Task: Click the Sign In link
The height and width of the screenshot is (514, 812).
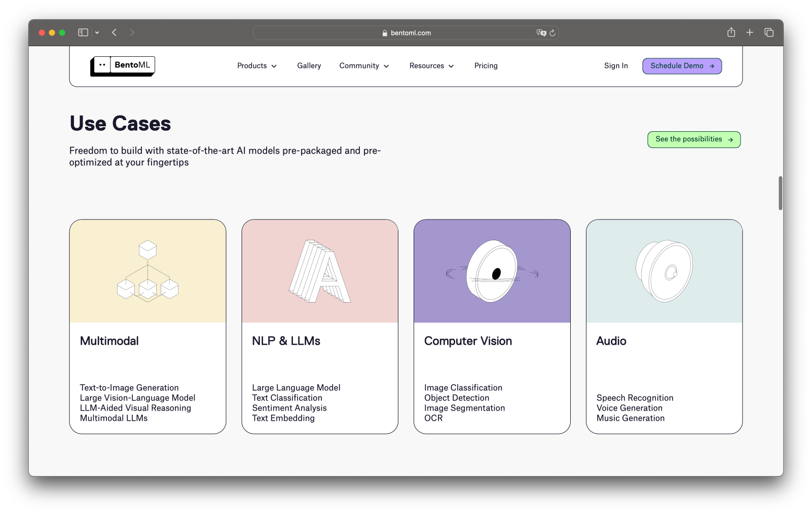Action: (616, 66)
